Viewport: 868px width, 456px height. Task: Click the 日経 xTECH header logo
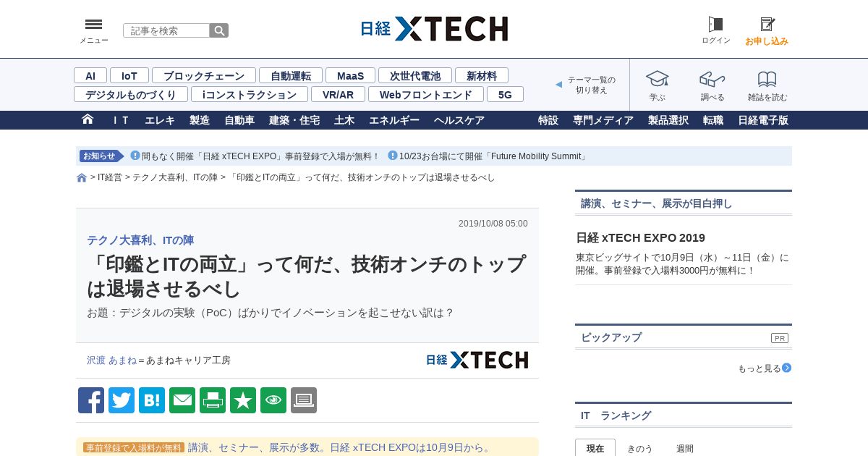[434, 29]
